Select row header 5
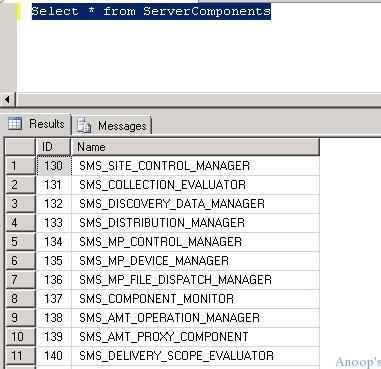Screen dimensions: 381x369 click(x=20, y=242)
